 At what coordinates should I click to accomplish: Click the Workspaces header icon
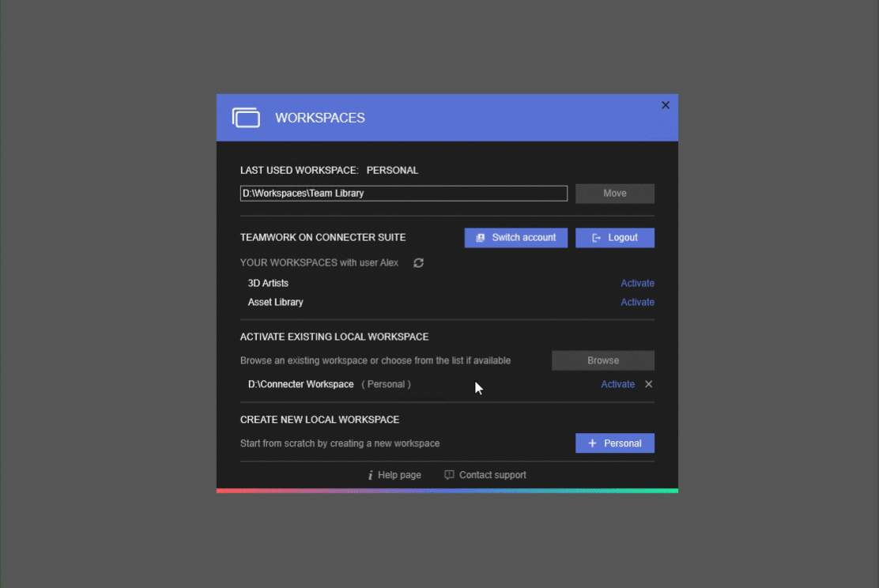(246, 118)
